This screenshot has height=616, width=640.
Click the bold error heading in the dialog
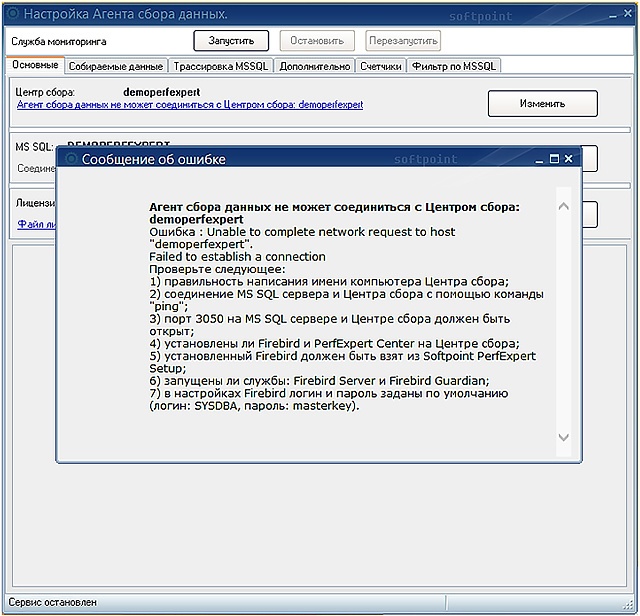334,213
